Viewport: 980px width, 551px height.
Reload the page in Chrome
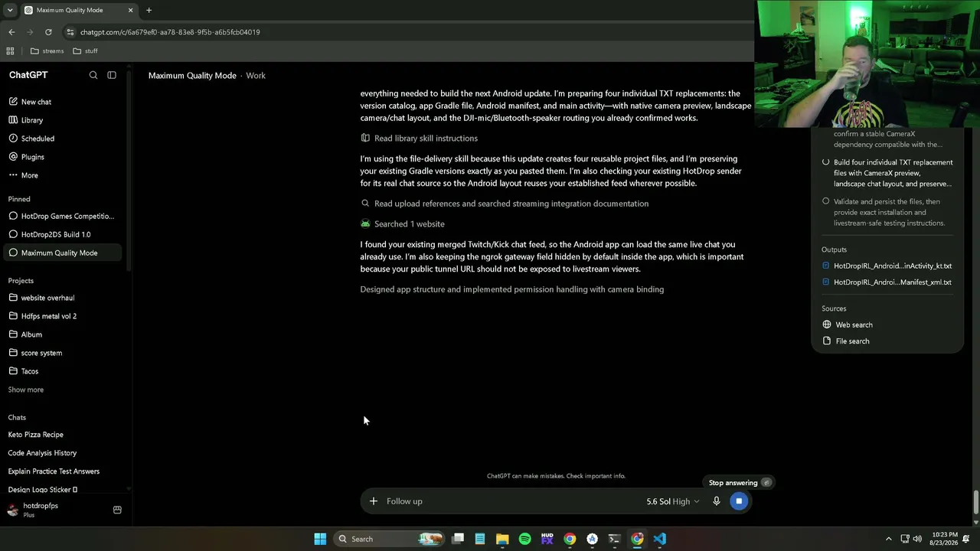click(x=48, y=32)
